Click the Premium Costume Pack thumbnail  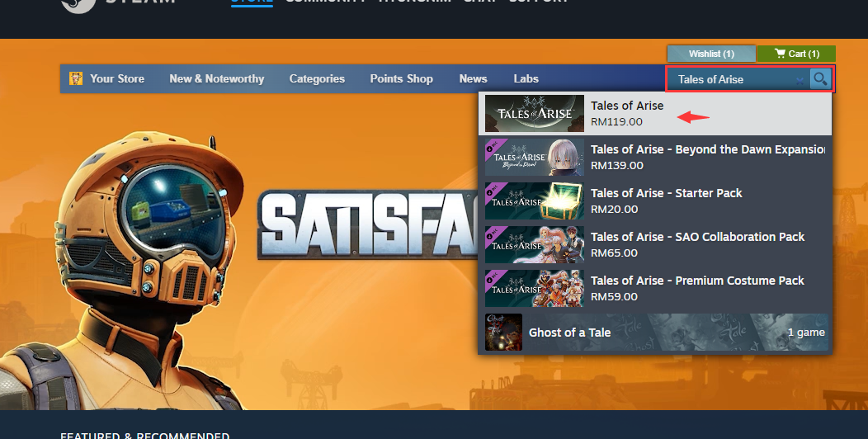(534, 289)
